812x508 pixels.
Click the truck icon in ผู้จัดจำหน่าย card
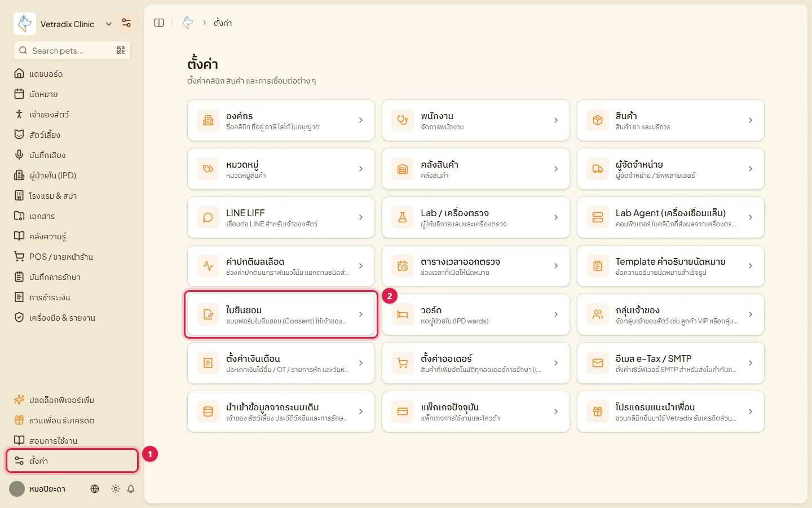coord(598,169)
